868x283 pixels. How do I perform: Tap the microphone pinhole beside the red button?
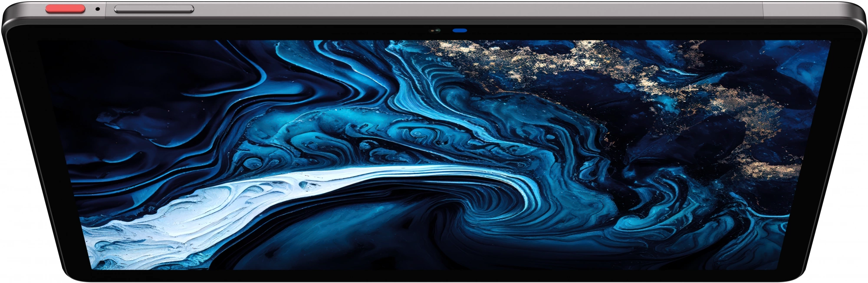coord(98,9)
